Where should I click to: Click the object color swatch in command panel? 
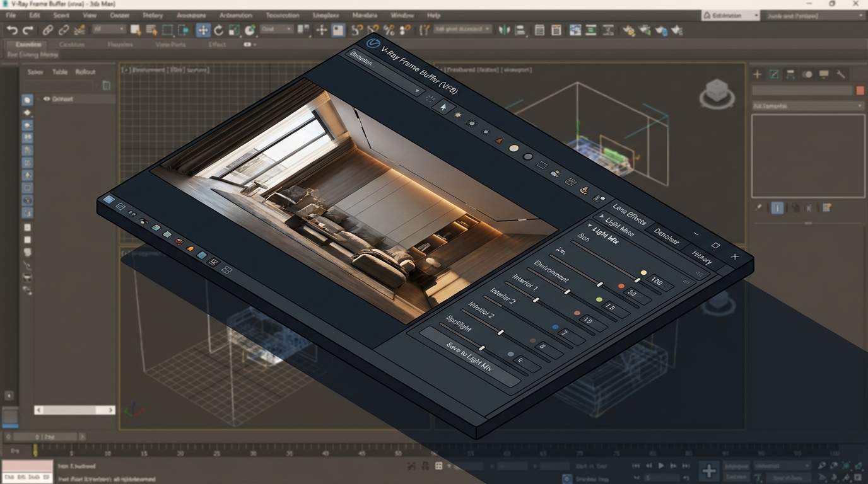[x=860, y=91]
